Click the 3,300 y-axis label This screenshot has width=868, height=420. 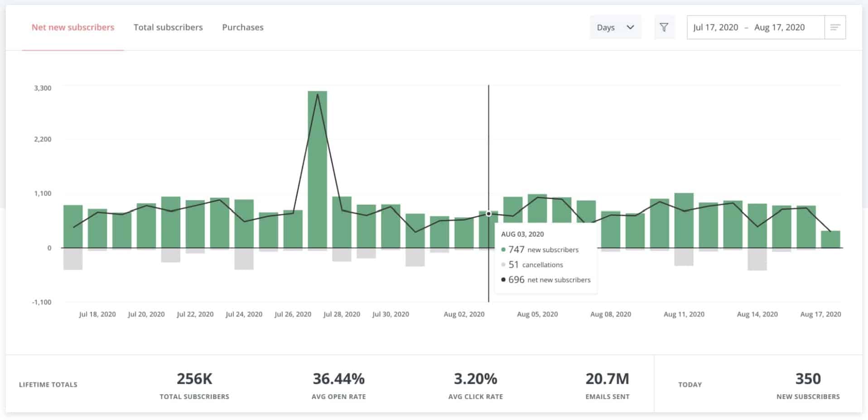click(43, 88)
